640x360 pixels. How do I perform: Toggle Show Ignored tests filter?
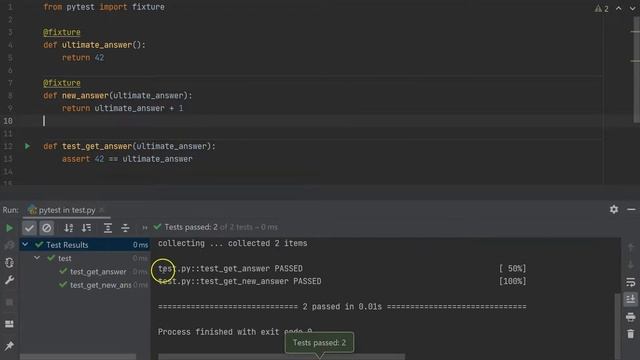47,228
